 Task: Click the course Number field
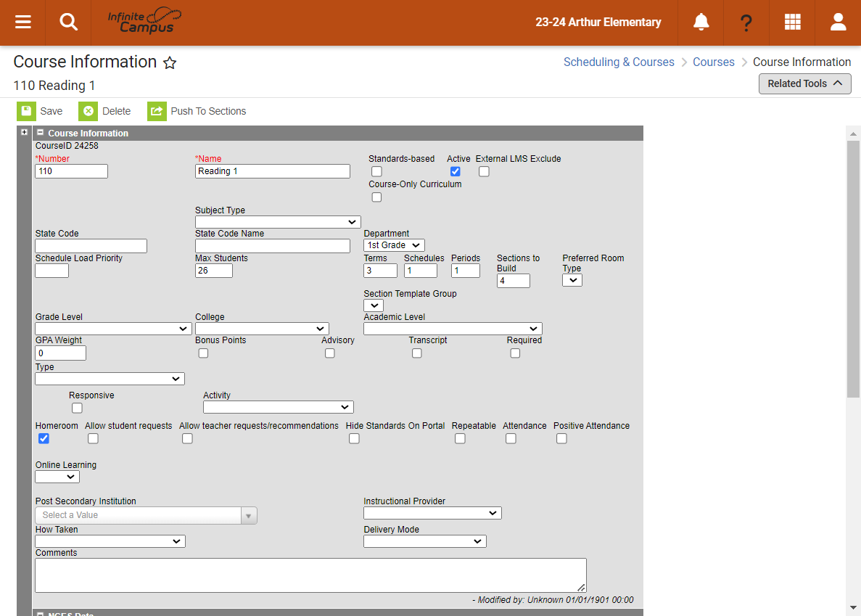coord(71,171)
